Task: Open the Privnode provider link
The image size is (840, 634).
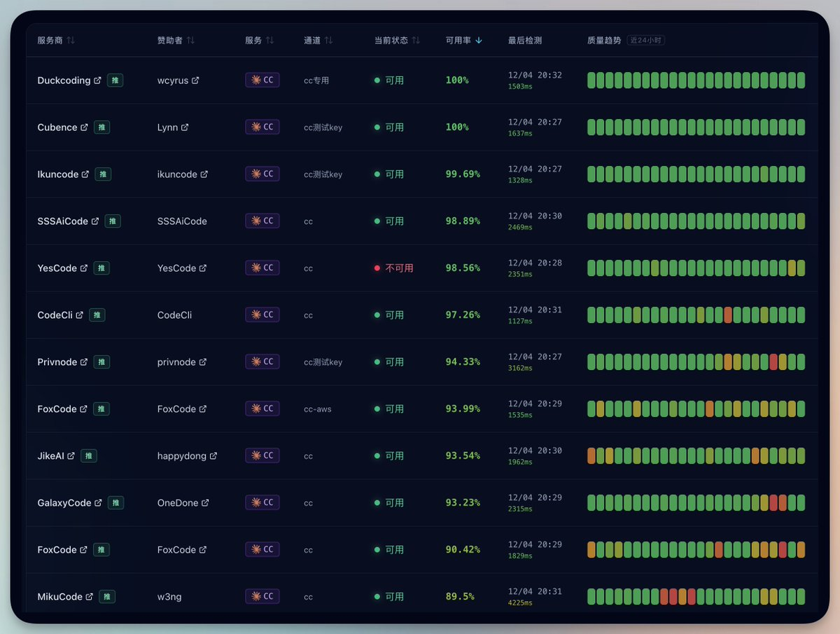Action: tap(57, 362)
